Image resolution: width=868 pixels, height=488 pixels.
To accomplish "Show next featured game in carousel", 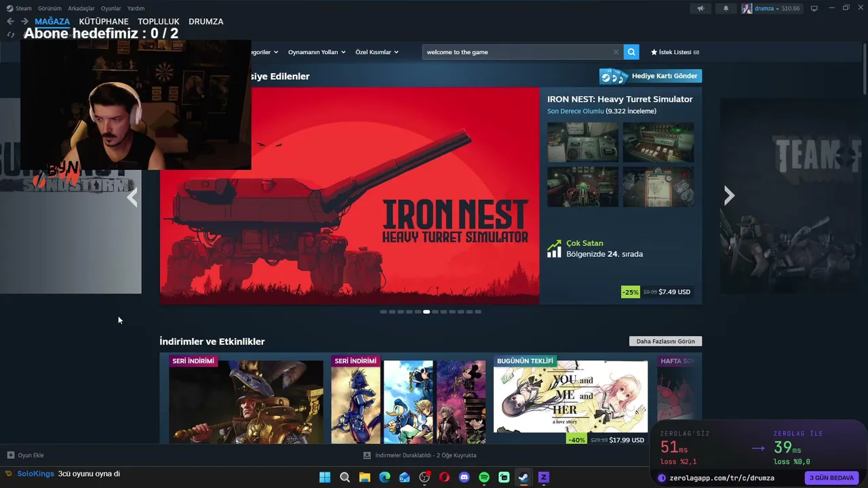I will click(729, 196).
